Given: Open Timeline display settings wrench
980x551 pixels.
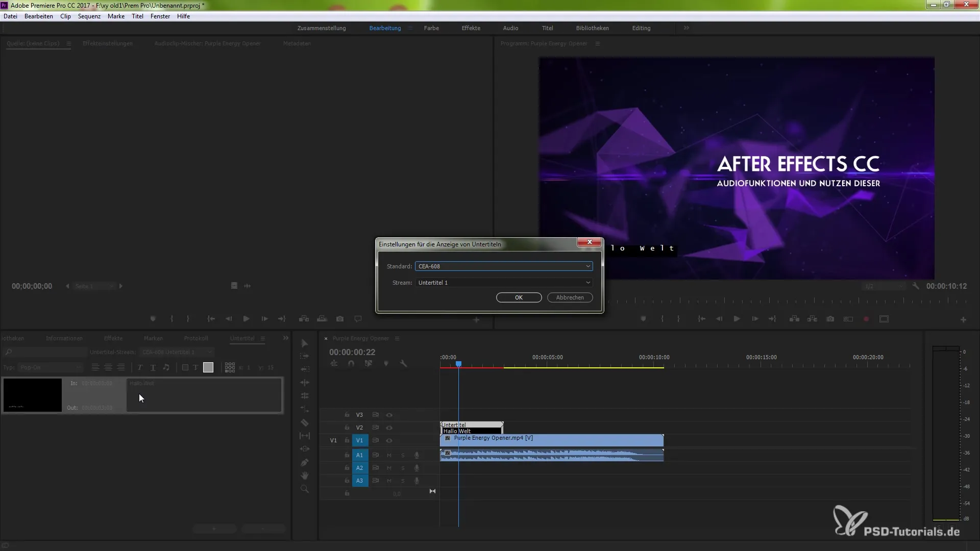Looking at the screenshot, I should pos(403,364).
